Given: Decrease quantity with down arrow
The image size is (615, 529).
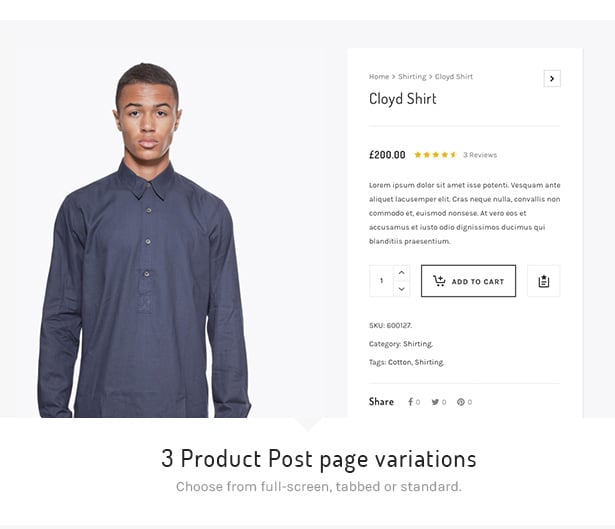Looking at the screenshot, I should coord(401,289).
